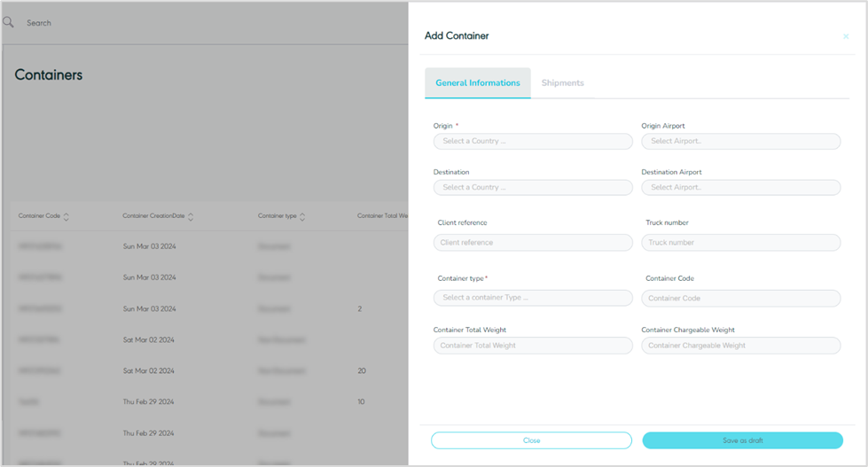Sort by Container Code column arrows
Screen dimensions: 868x467
coord(66,216)
